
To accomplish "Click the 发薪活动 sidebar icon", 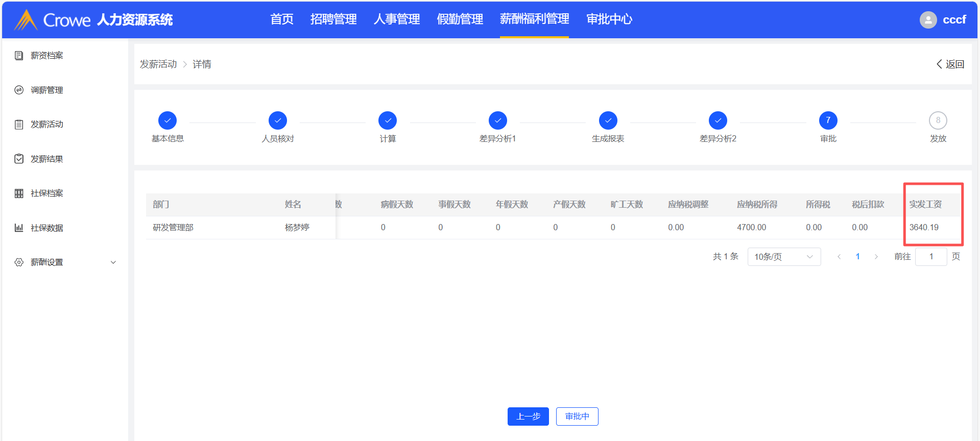I will point(19,125).
